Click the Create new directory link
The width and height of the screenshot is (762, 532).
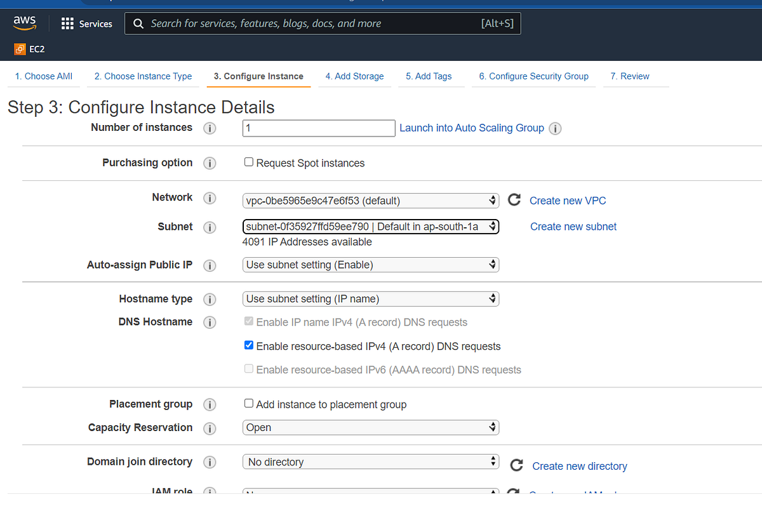[x=579, y=465]
